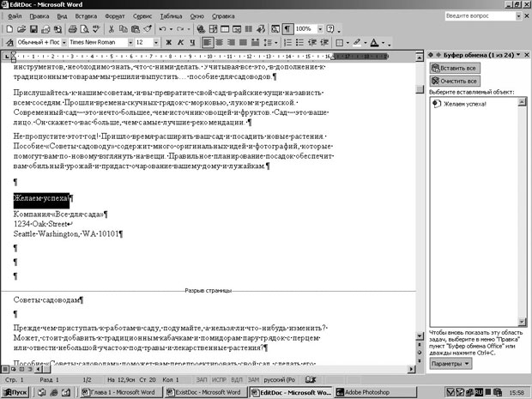532x399 pixels.
Task: Undo the last action
Action: (x=162, y=29)
